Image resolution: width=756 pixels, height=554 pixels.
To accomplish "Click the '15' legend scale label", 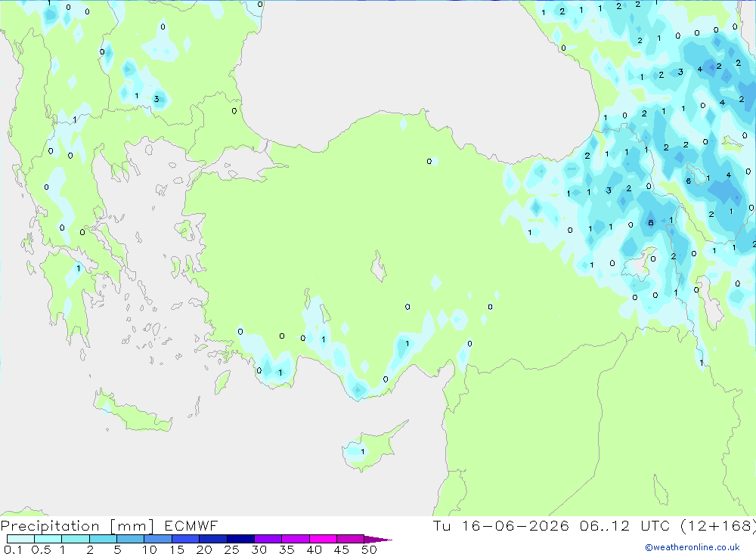I will pos(177,549).
